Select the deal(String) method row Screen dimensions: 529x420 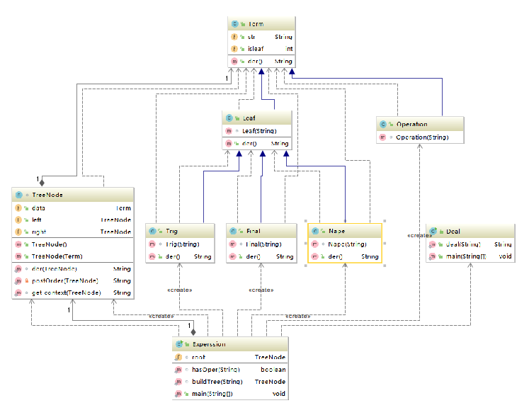[470, 244]
